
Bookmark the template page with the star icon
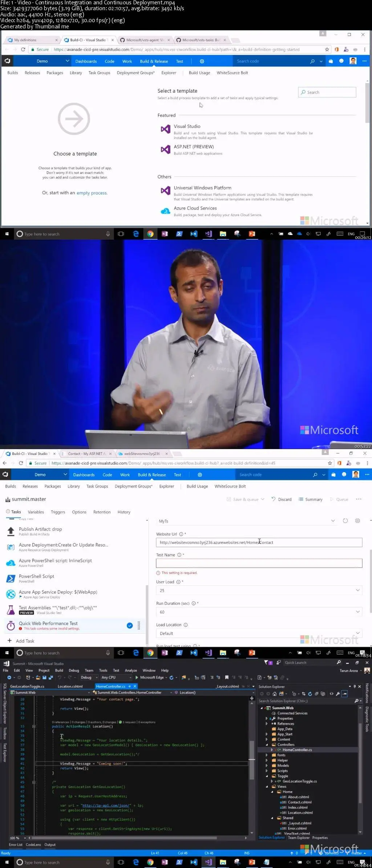[x=327, y=49]
